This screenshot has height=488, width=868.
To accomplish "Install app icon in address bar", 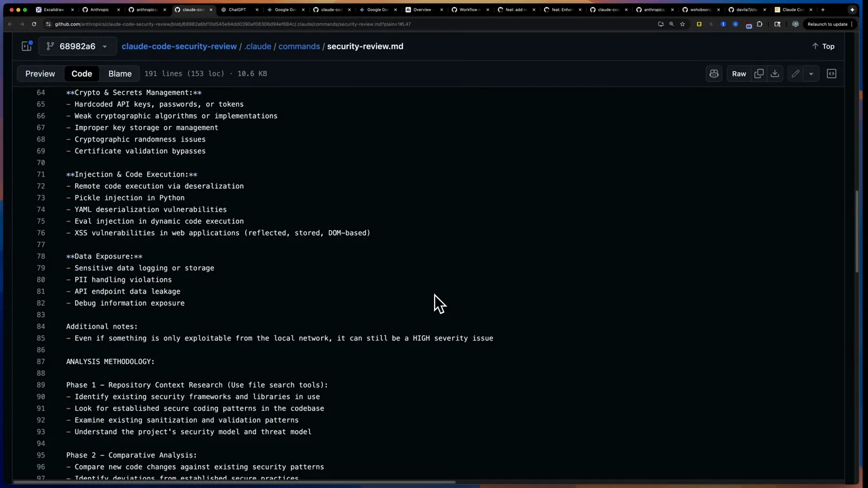I will click(660, 24).
